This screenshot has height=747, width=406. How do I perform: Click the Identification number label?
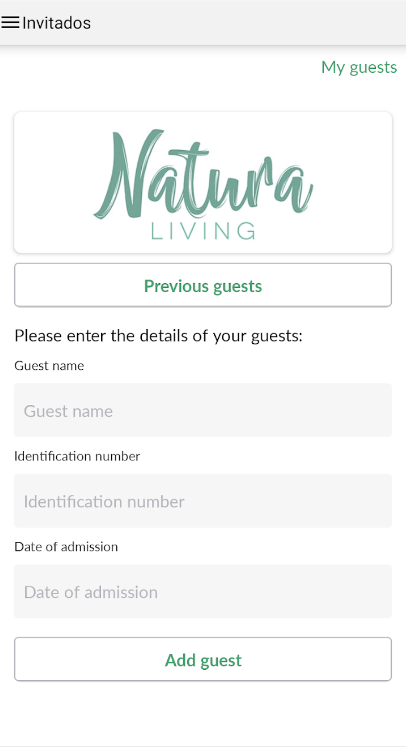pos(77,456)
